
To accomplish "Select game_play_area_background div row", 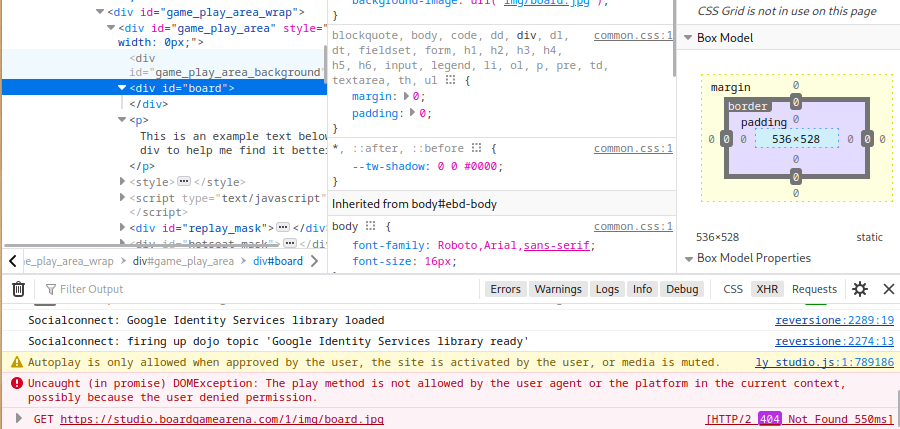I will tap(164, 64).
